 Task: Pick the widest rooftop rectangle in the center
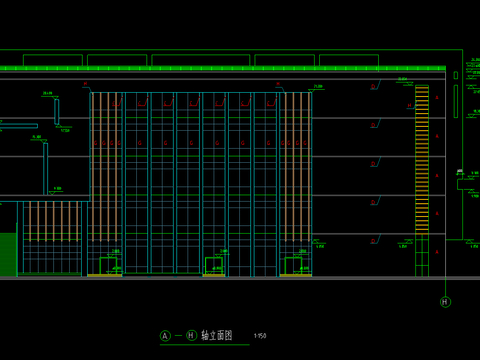tap(201, 60)
